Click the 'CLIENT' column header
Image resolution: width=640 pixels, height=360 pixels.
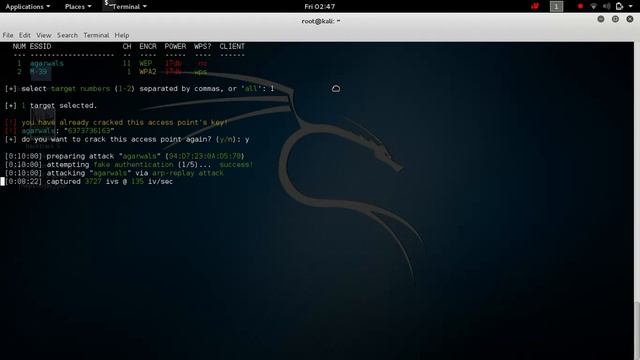click(x=232, y=47)
